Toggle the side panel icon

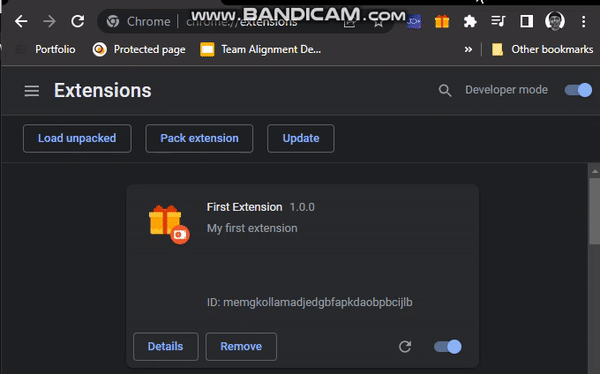[526, 21]
